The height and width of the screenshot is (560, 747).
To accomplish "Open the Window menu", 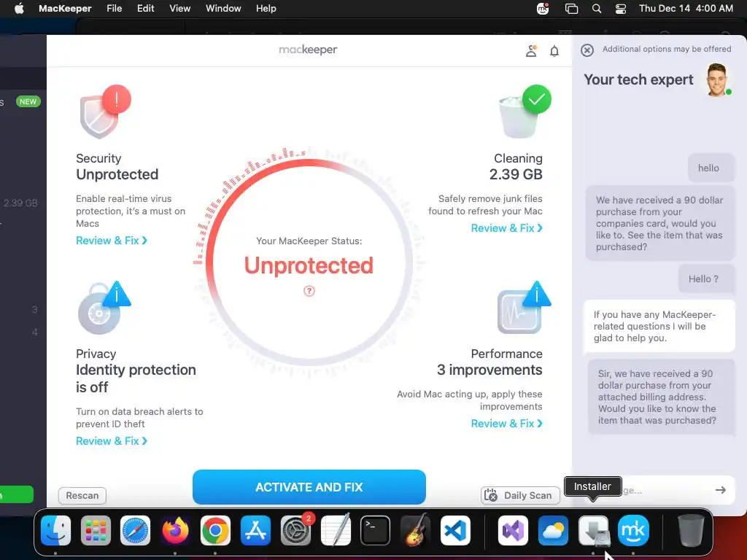I will [x=223, y=9].
